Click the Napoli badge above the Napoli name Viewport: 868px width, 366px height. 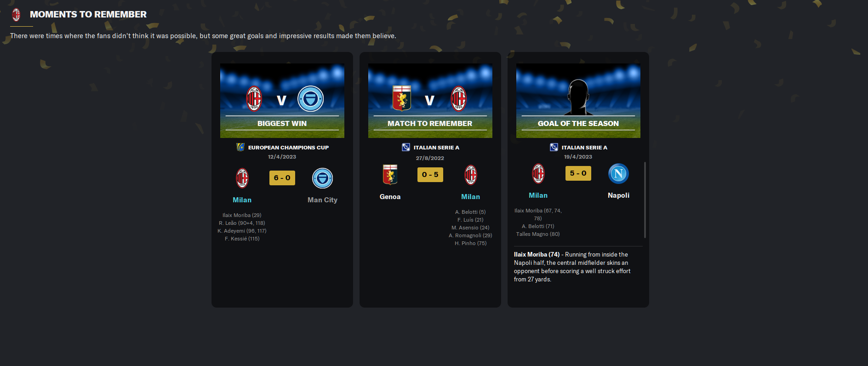[618, 173]
